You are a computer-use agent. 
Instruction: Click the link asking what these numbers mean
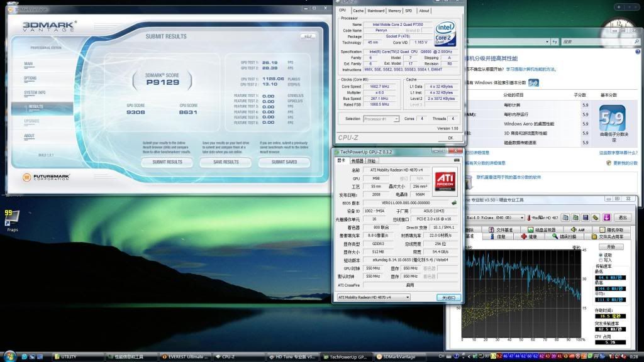[x=618, y=153]
